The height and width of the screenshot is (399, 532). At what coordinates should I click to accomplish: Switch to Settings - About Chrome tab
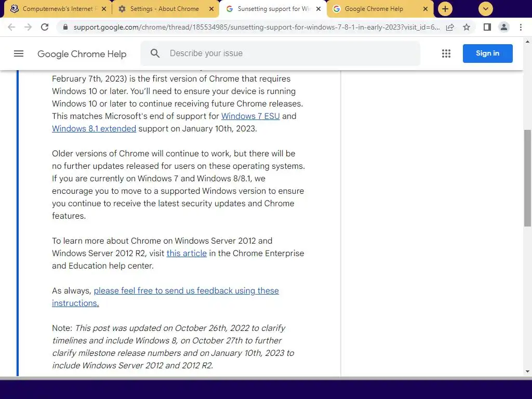(165, 9)
